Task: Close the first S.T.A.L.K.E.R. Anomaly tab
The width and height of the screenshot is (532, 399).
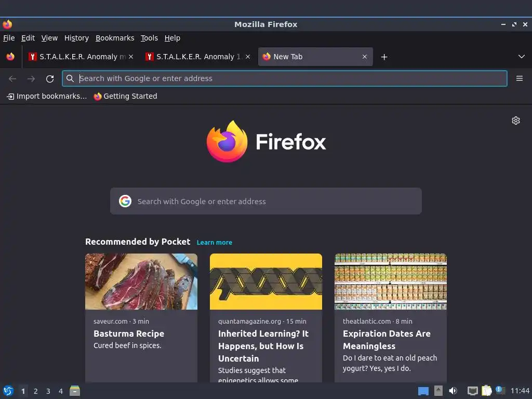Action: point(131,57)
